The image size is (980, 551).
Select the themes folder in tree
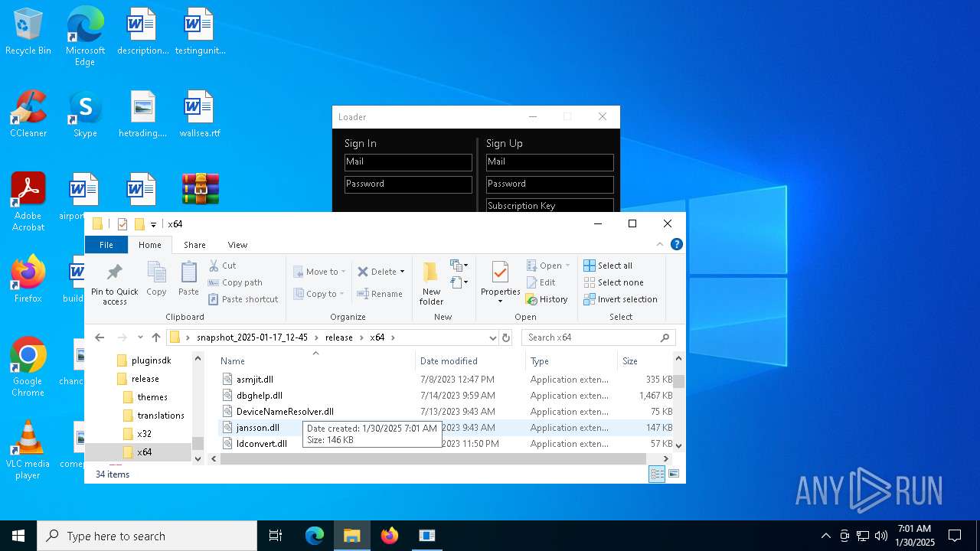pyautogui.click(x=152, y=397)
